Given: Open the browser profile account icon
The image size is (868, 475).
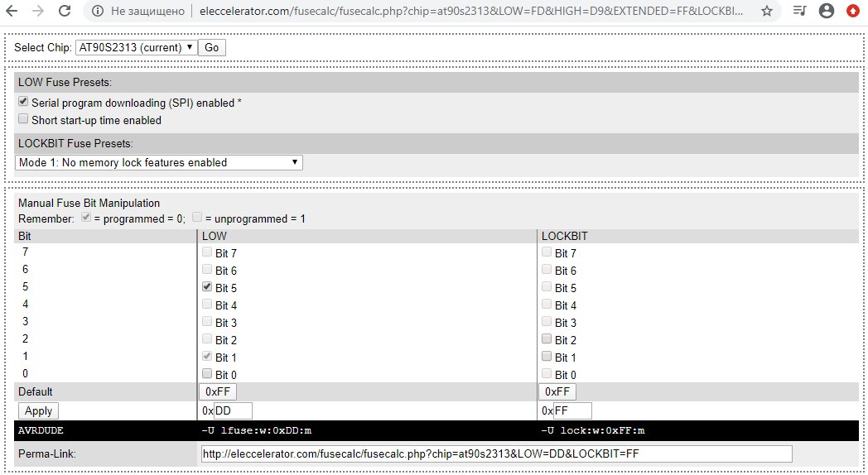Looking at the screenshot, I should click(x=827, y=11).
